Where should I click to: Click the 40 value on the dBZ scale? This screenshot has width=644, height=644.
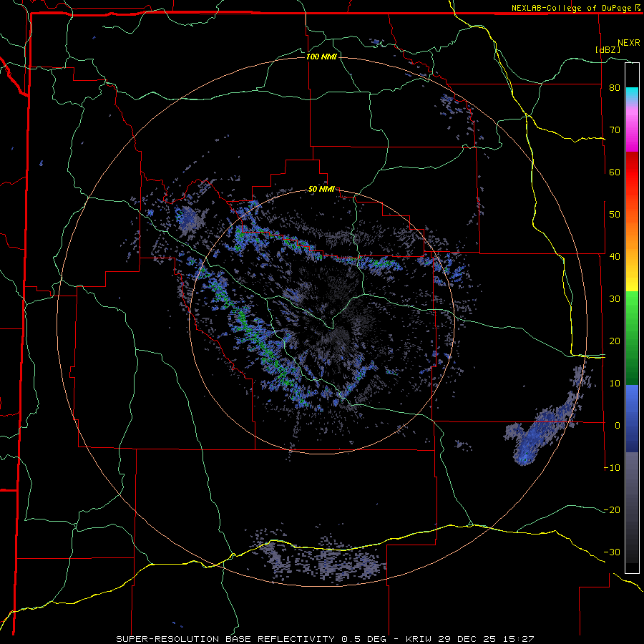(x=615, y=257)
